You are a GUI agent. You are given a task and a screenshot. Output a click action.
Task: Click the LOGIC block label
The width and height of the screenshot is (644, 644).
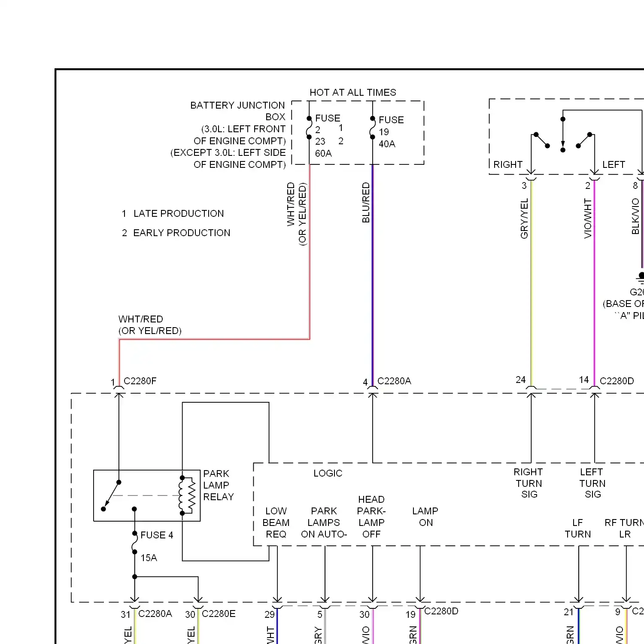(x=328, y=473)
